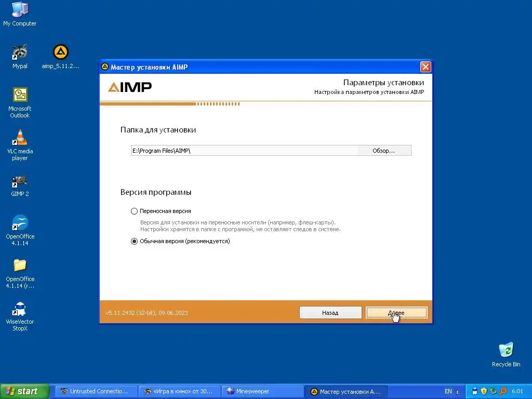Click Мастер установки A… taskbar button

click(346, 391)
